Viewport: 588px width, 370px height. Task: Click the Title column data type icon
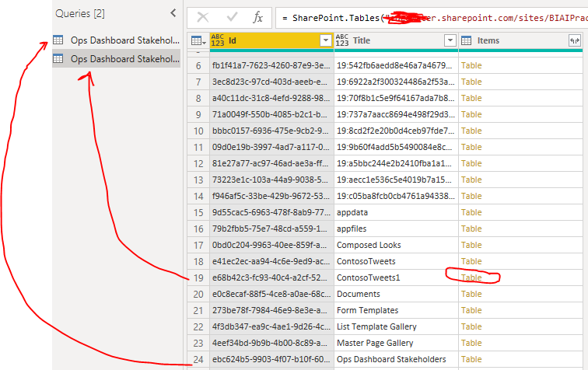pyautogui.click(x=342, y=40)
